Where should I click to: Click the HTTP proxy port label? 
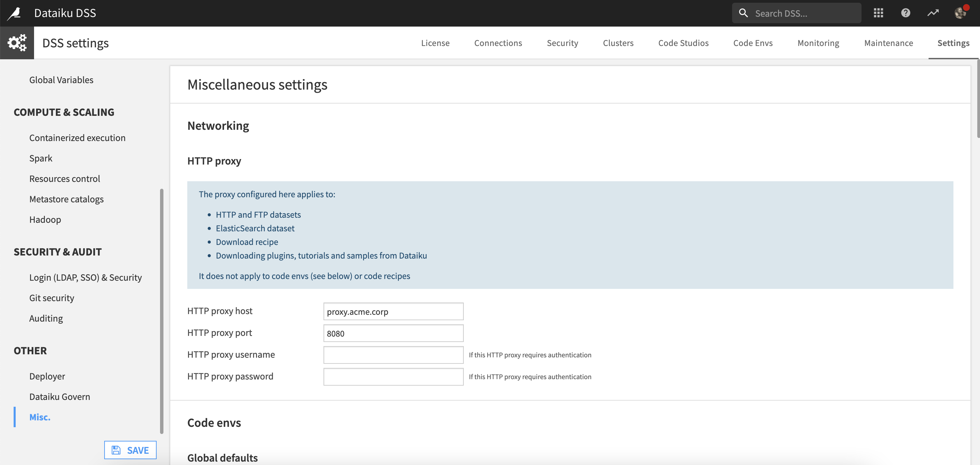coord(219,333)
